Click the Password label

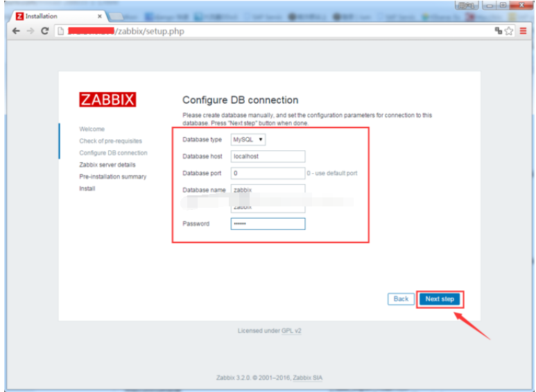tap(196, 224)
